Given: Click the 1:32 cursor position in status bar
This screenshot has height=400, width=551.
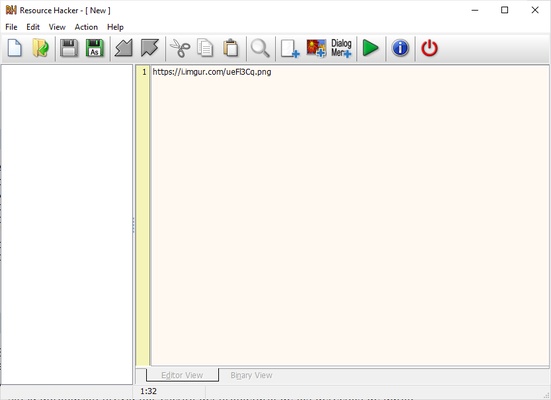Looking at the screenshot, I should click(x=148, y=391).
